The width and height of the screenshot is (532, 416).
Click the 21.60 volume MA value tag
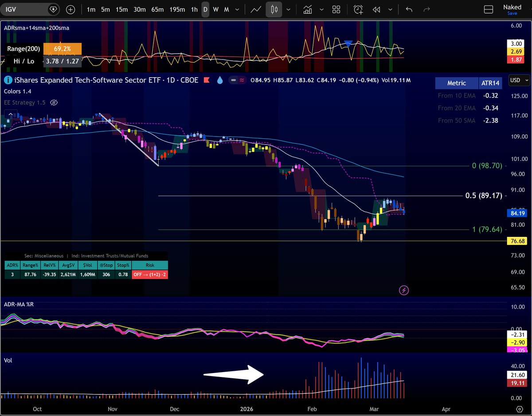518,375
